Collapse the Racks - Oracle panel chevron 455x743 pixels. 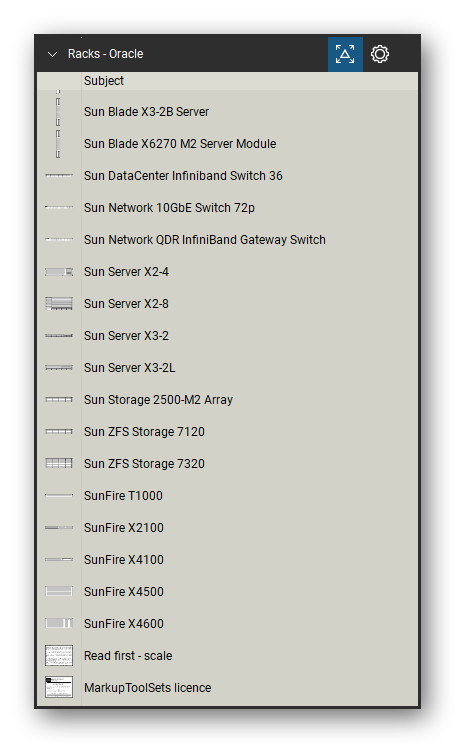[x=52, y=54]
